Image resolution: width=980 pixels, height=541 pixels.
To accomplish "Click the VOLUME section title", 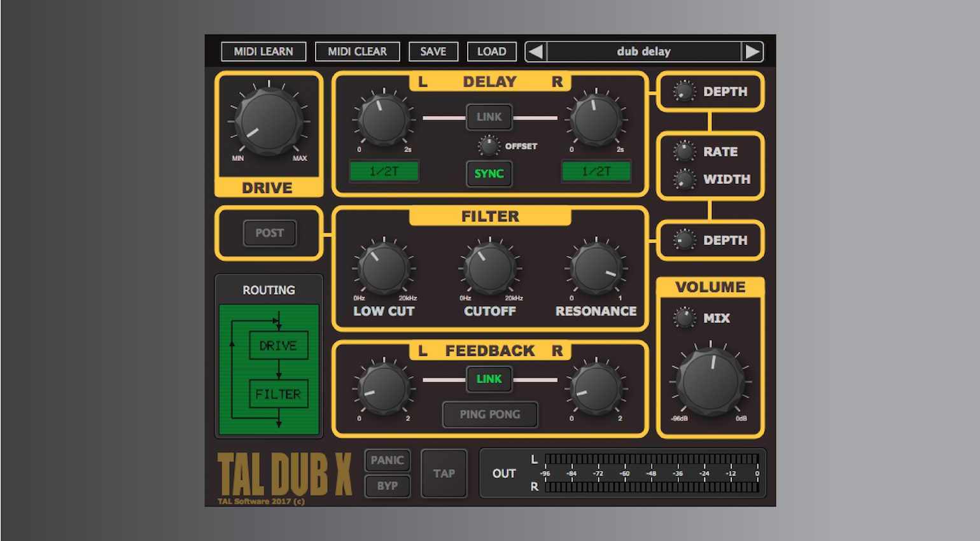I will click(x=710, y=287).
